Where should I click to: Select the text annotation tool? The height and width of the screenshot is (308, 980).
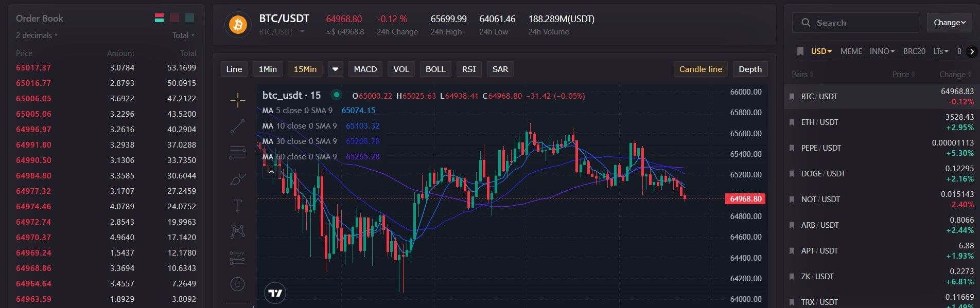237,206
